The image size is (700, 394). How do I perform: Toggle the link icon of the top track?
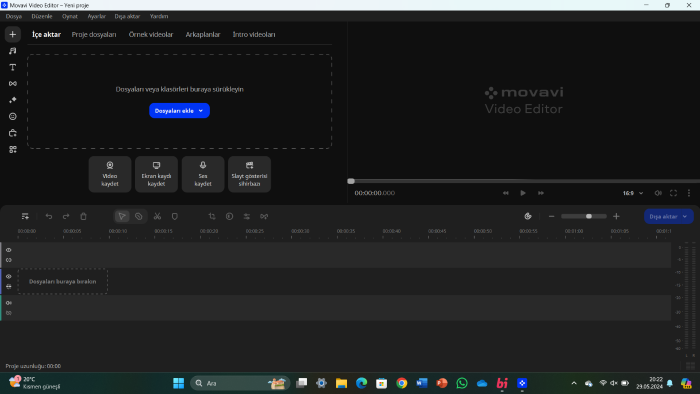coord(8,260)
